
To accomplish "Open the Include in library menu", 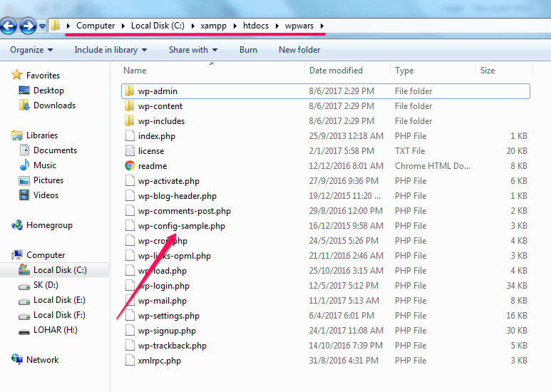I will 110,50.
